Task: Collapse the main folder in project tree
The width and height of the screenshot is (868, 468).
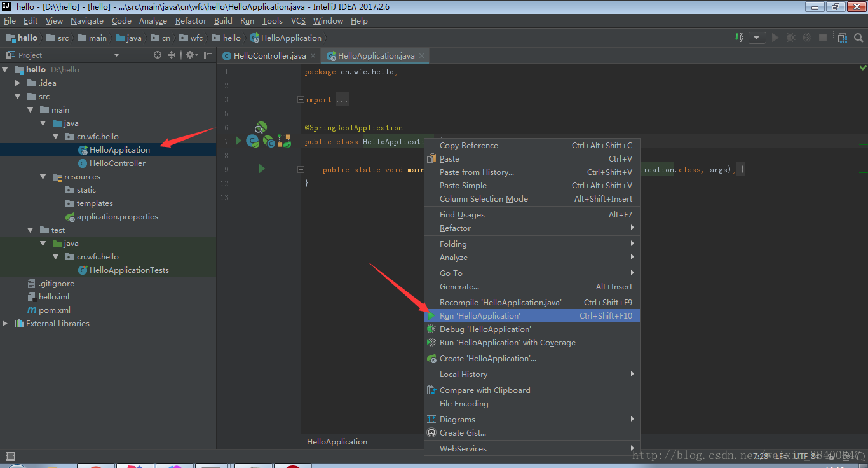Action: click(31, 110)
